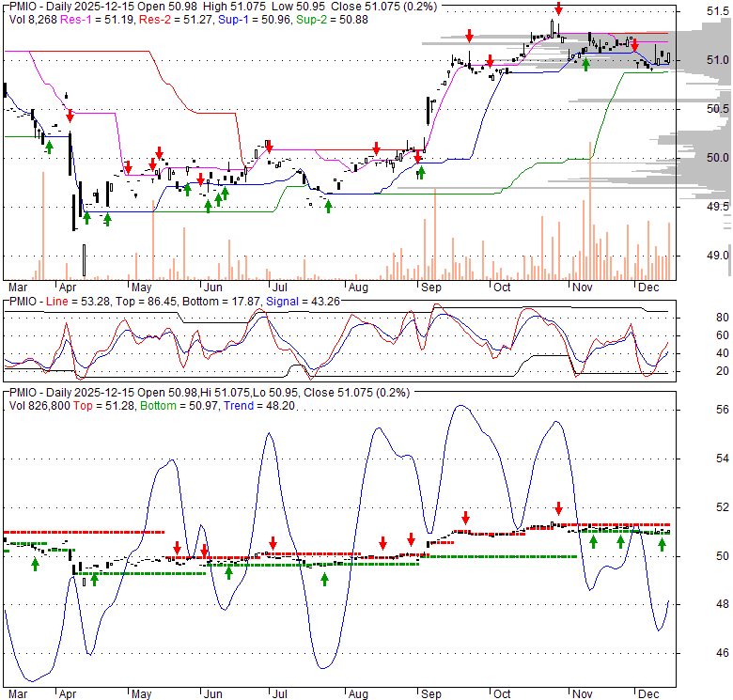Click the red sell arrow at October's price peak
This screenshot has height=700, width=733.
point(558,9)
